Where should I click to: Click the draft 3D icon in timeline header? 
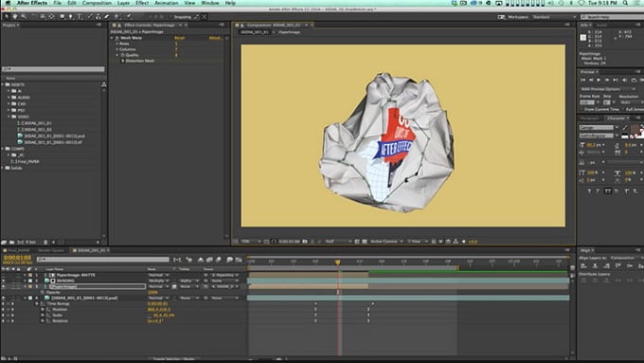point(189,260)
